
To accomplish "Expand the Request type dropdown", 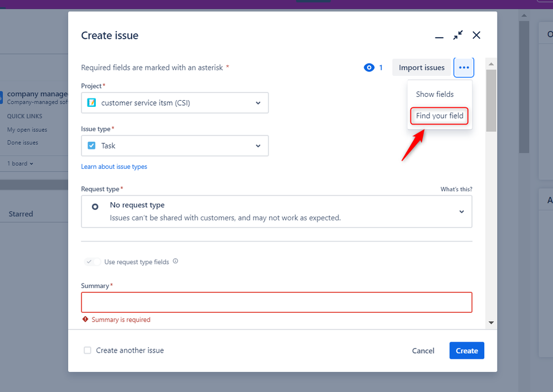I will point(277,212).
